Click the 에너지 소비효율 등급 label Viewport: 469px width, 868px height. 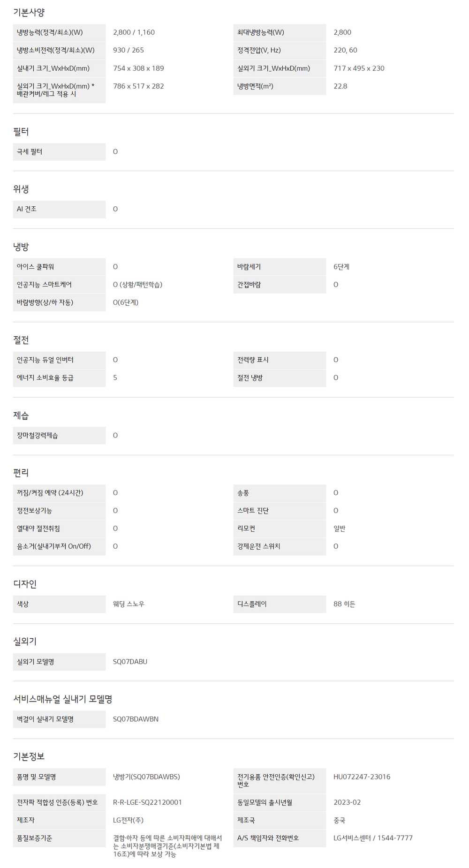click(45, 378)
